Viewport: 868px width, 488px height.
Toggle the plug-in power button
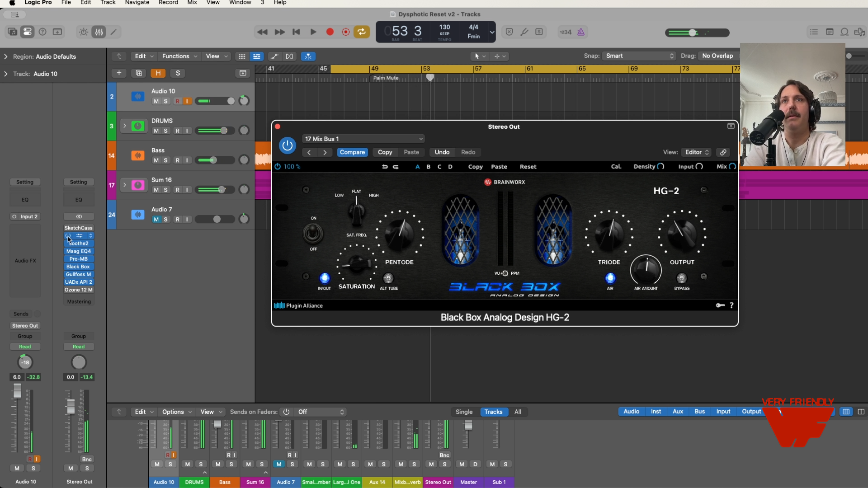click(287, 145)
